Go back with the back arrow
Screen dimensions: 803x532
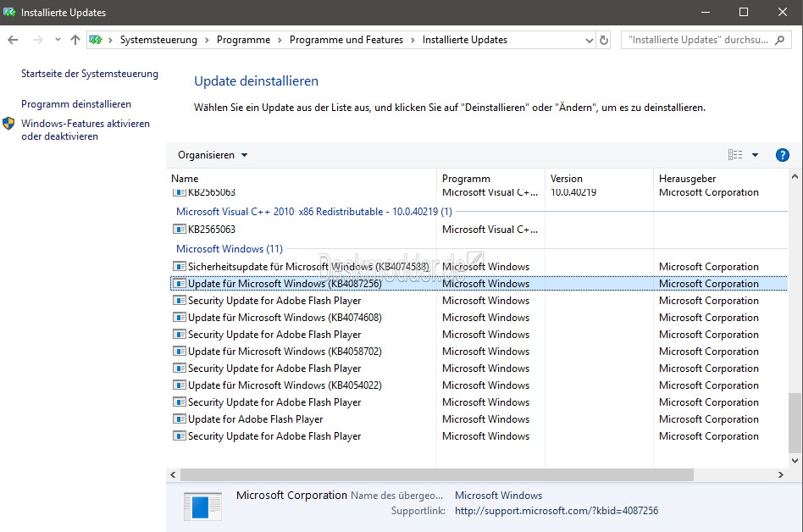pos(13,40)
